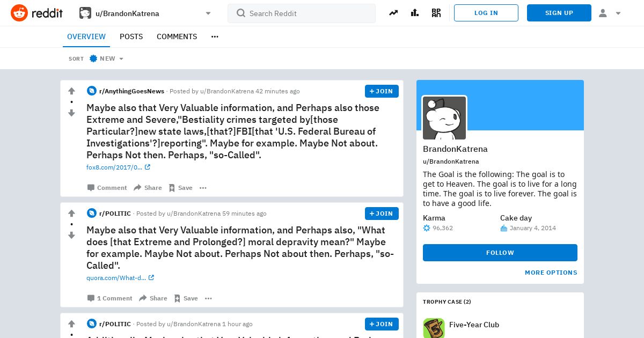Switch to the COMMENTS tab
The height and width of the screenshot is (338, 644).
tap(177, 36)
